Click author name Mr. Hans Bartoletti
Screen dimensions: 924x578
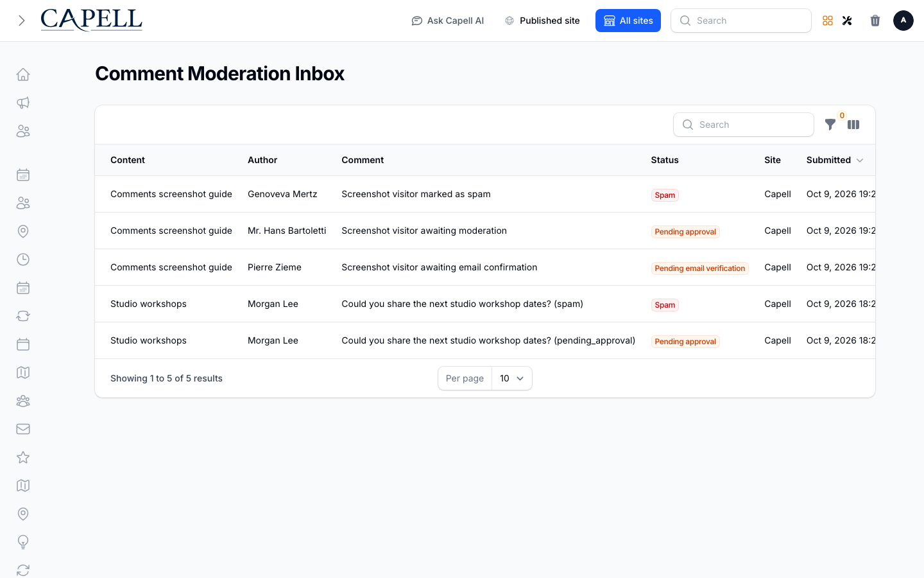(287, 231)
